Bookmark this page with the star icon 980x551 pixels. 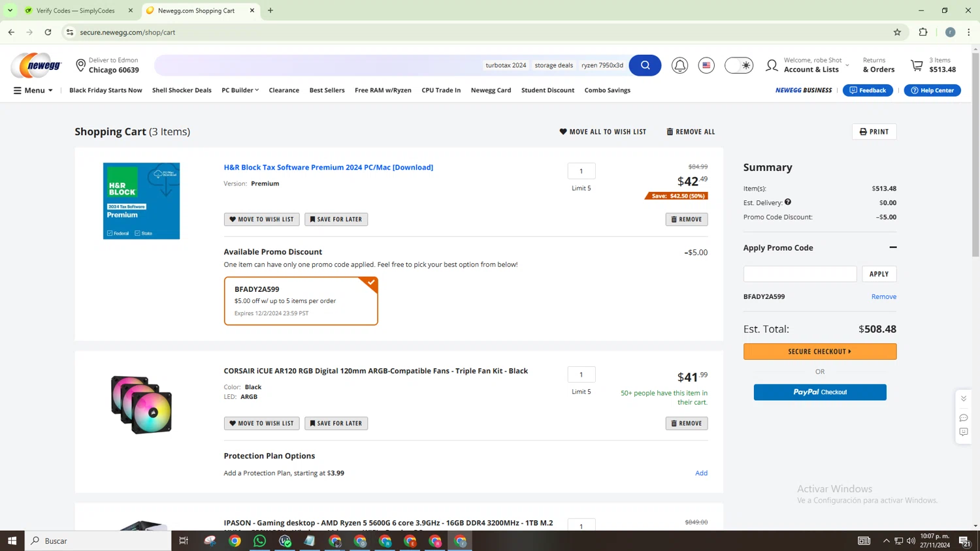click(x=897, y=32)
